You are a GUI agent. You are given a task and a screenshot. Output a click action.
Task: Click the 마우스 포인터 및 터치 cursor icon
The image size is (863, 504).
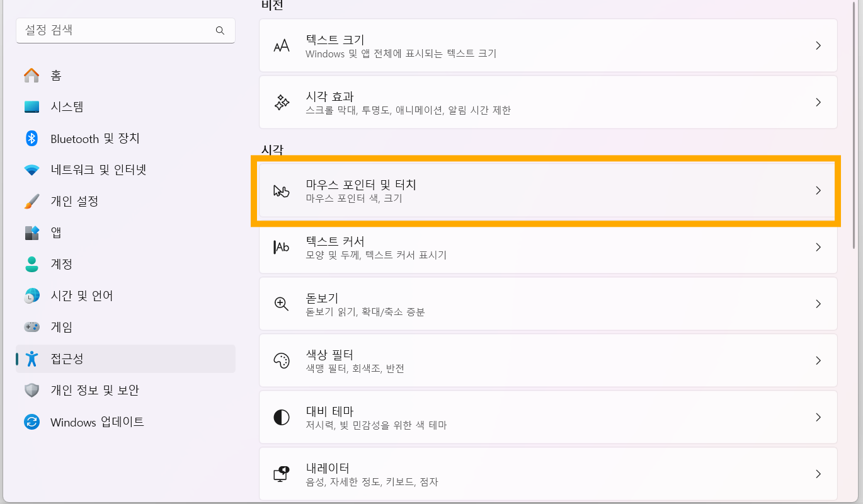pos(282,190)
